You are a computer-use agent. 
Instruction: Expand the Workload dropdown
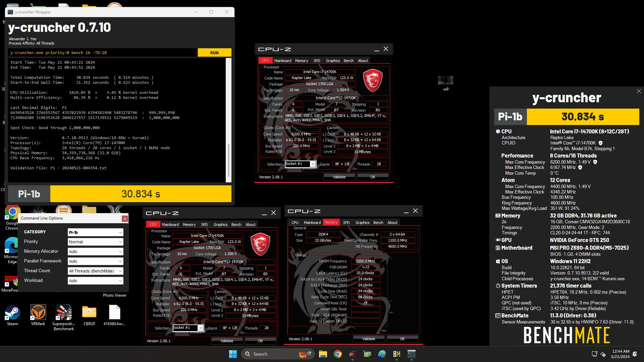tap(96, 281)
